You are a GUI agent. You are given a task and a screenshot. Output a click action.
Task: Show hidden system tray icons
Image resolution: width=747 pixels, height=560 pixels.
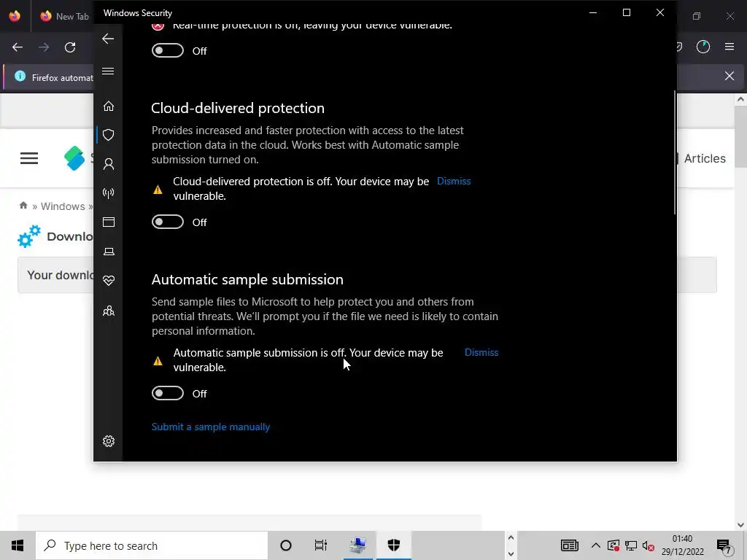[x=595, y=545]
